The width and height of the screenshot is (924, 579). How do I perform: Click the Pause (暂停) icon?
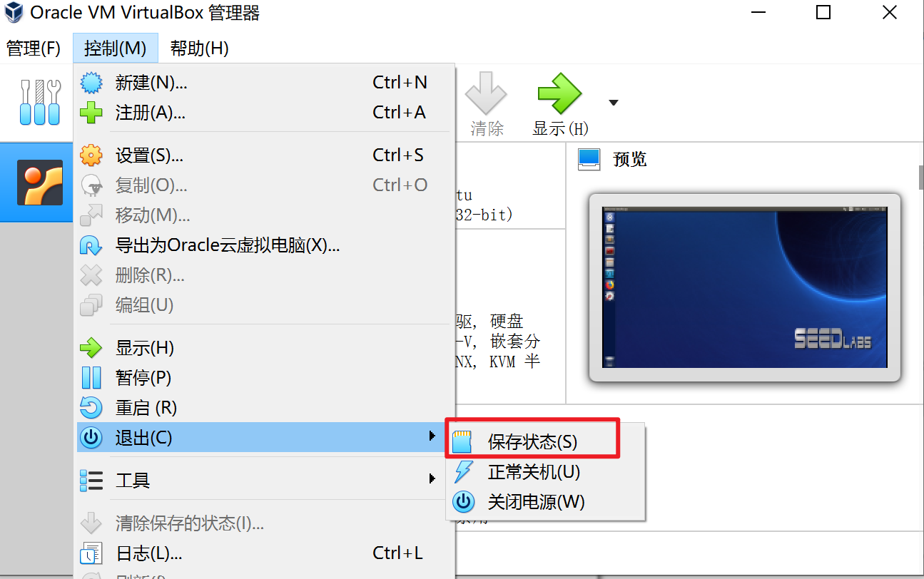[x=91, y=378]
